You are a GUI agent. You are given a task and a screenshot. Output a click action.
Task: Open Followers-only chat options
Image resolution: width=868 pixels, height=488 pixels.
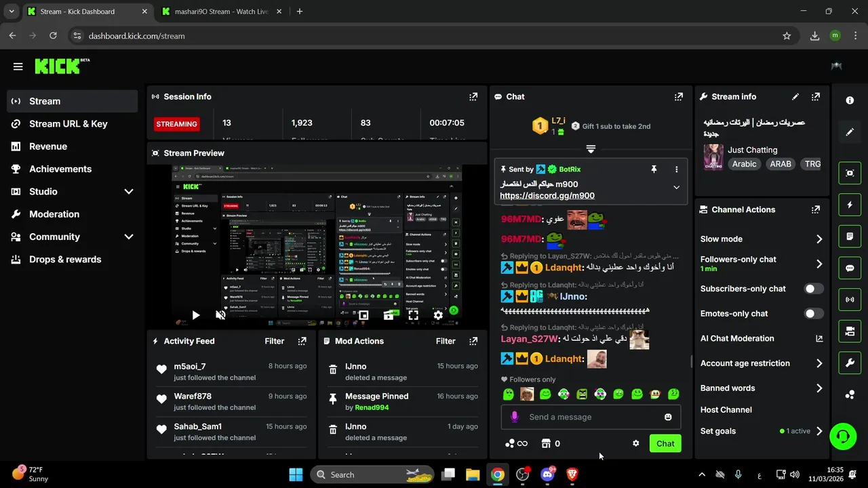tap(762, 264)
